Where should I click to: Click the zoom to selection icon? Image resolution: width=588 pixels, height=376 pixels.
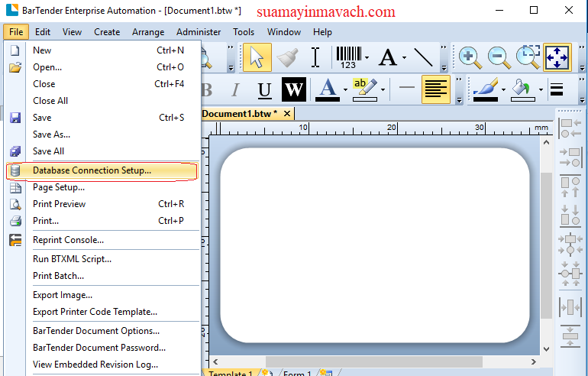(527, 57)
